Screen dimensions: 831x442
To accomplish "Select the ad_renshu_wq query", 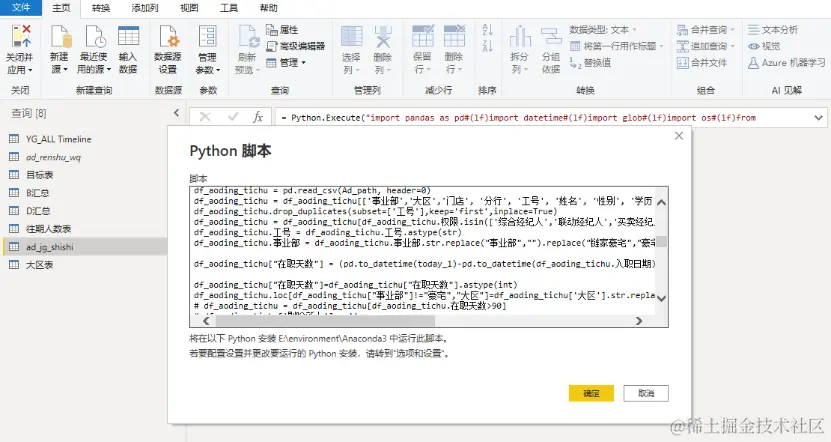I will 84,157.
